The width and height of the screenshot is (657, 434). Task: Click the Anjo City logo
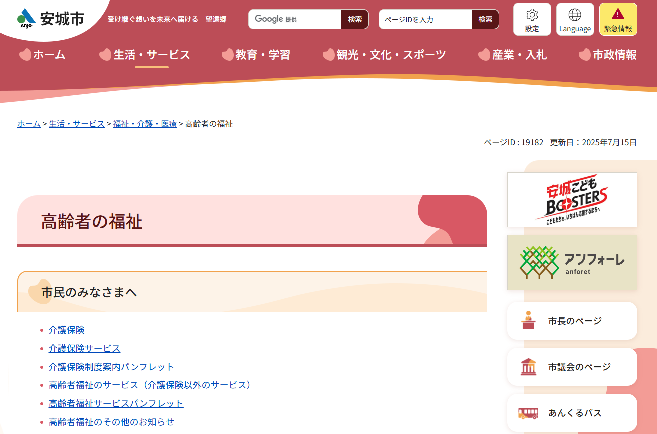point(49,19)
